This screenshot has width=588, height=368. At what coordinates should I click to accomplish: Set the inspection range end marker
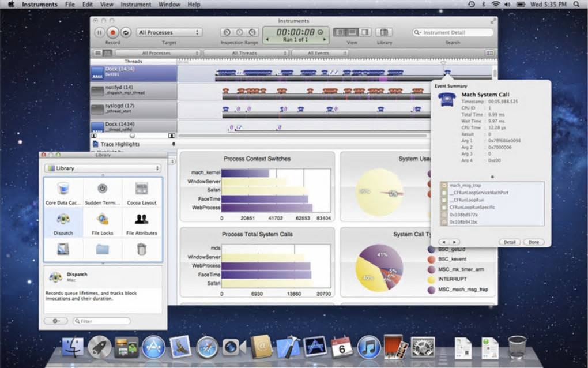coord(252,33)
